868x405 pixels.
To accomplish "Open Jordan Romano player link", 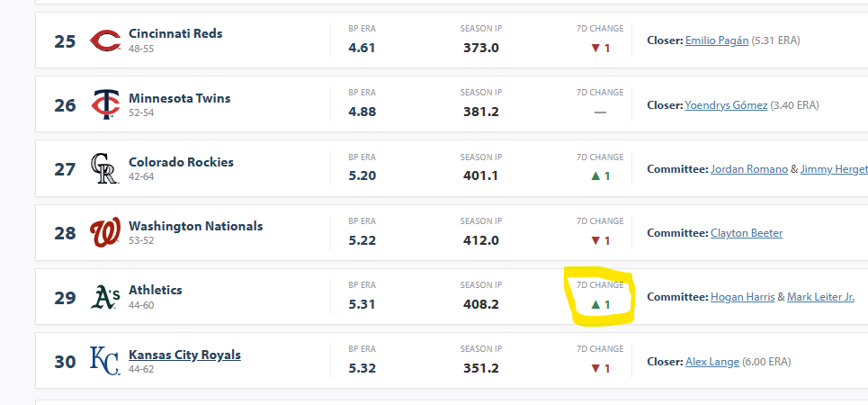I will tap(749, 169).
